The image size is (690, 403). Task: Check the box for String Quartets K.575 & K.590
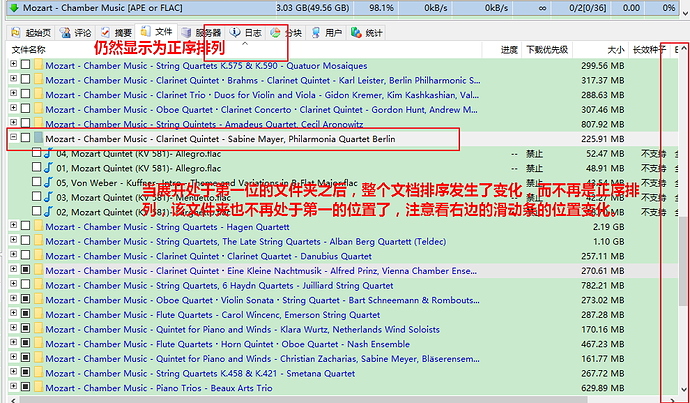(26, 65)
